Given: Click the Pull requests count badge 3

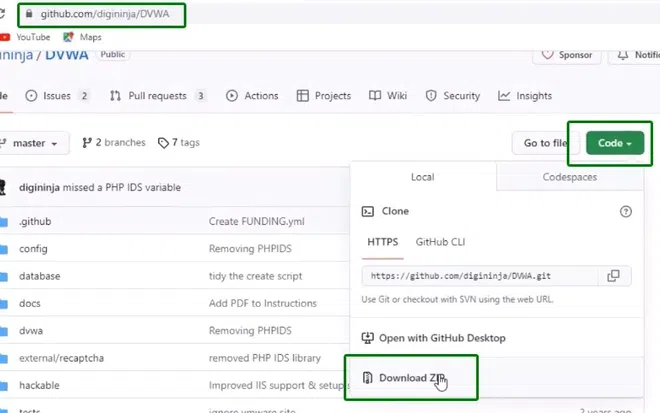Looking at the screenshot, I should (x=201, y=96).
